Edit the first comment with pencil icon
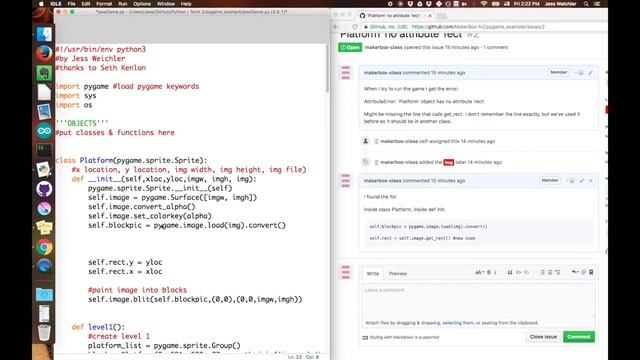The height and width of the screenshot is (360, 640). pyautogui.click(x=590, y=73)
